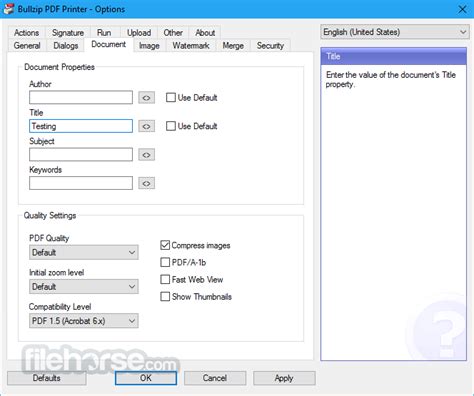474x396 pixels.
Task: Click the Defaults button
Action: pyautogui.click(x=47, y=378)
